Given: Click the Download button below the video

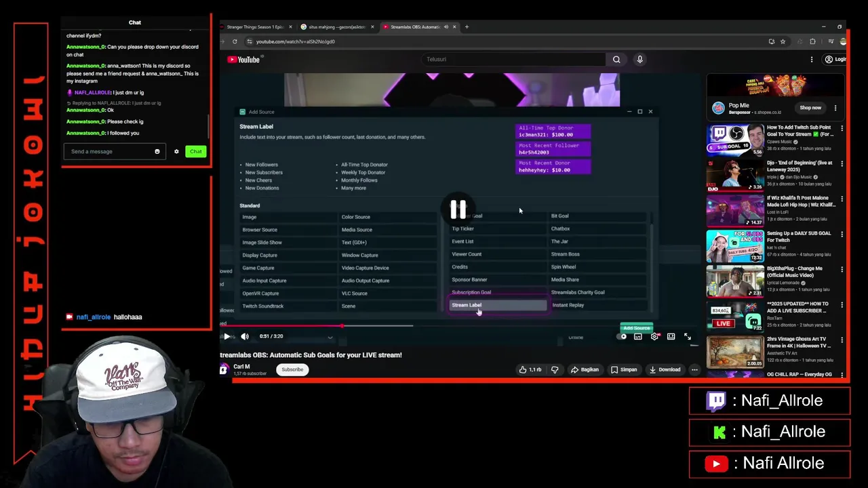Looking at the screenshot, I should coord(665,369).
